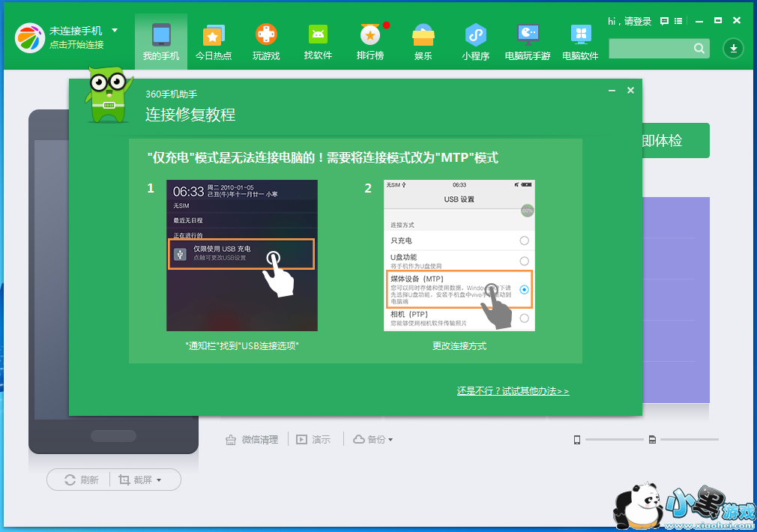The image size is (757, 532).
Task: Click the 还是不行？试试其他办法 link
Action: click(x=513, y=391)
